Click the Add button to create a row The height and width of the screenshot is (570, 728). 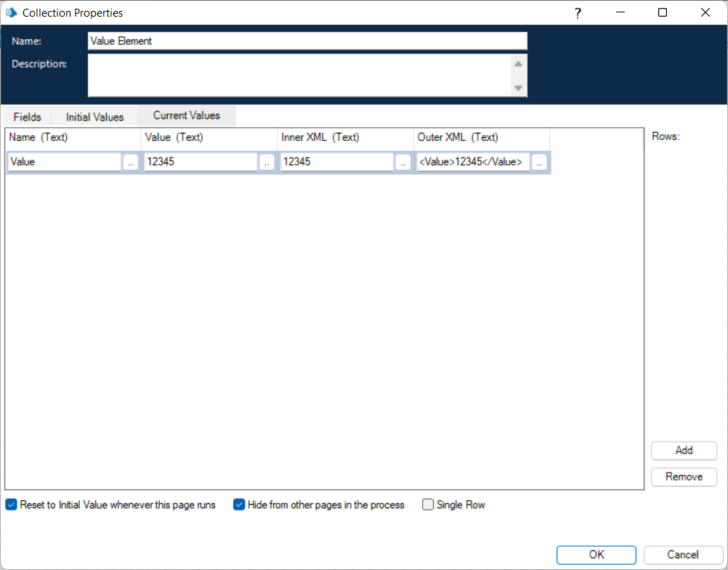683,450
